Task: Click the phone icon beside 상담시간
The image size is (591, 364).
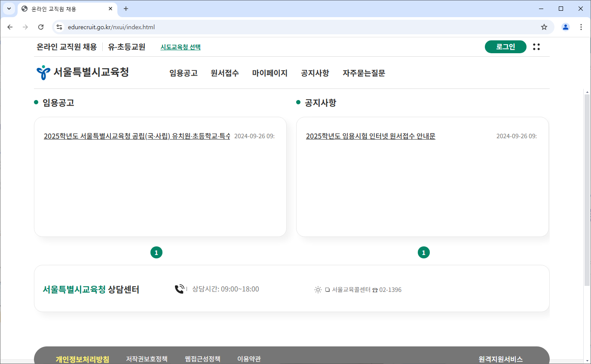Action: coord(179,289)
